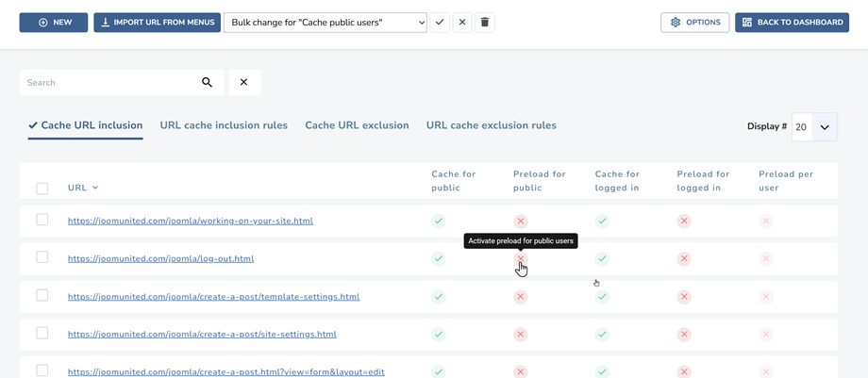Image resolution: width=868 pixels, height=378 pixels.
Task: Click the X cancel bulk change icon
Action: (x=461, y=22)
